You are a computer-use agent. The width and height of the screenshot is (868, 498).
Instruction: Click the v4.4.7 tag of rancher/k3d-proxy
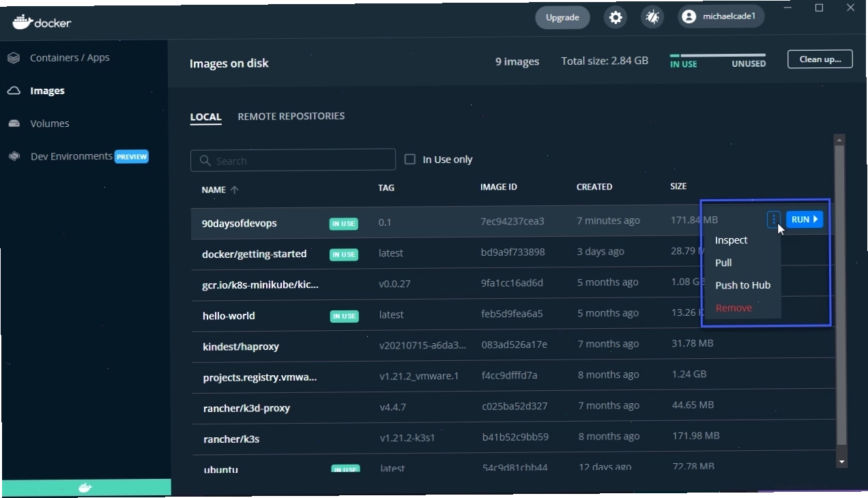[x=393, y=407]
